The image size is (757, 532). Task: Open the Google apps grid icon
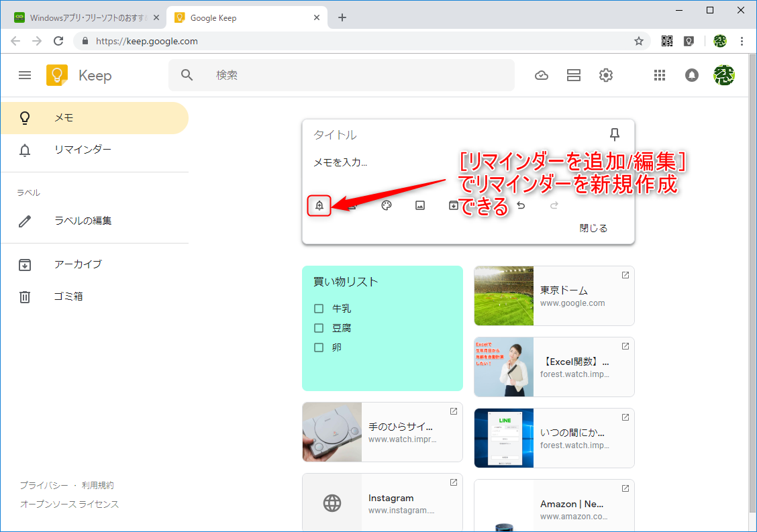click(660, 75)
